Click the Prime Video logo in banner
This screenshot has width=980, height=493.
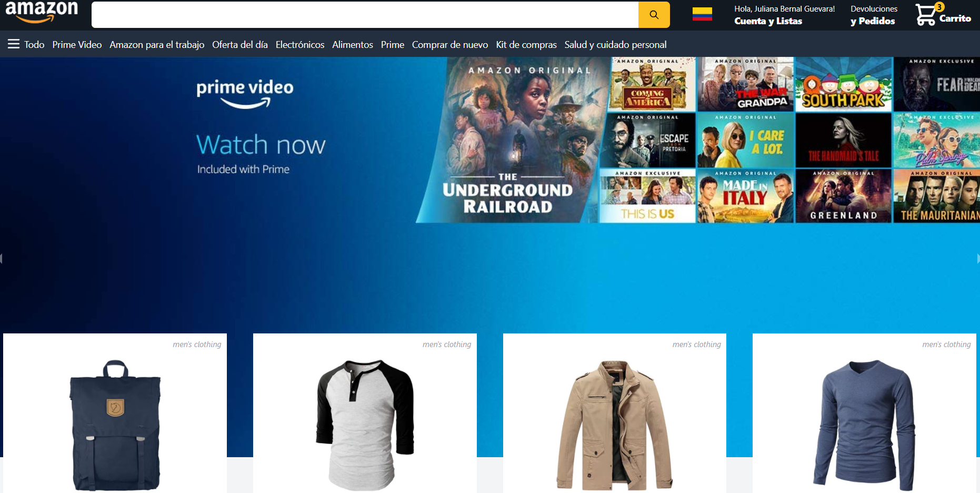coord(245,94)
